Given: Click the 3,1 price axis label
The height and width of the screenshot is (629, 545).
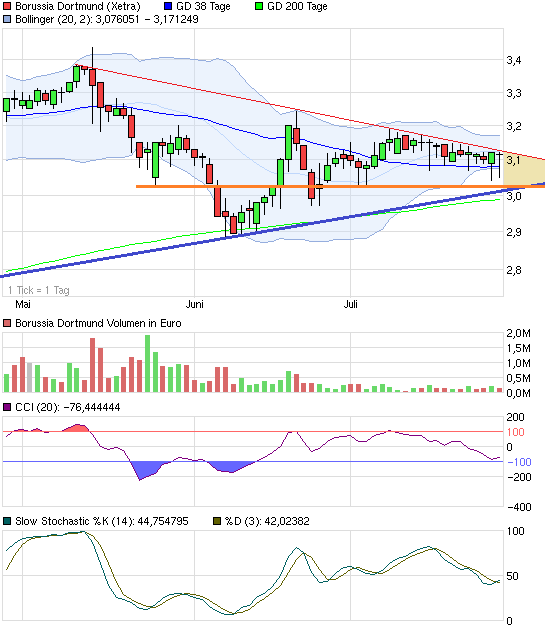Looking at the screenshot, I should click(514, 160).
